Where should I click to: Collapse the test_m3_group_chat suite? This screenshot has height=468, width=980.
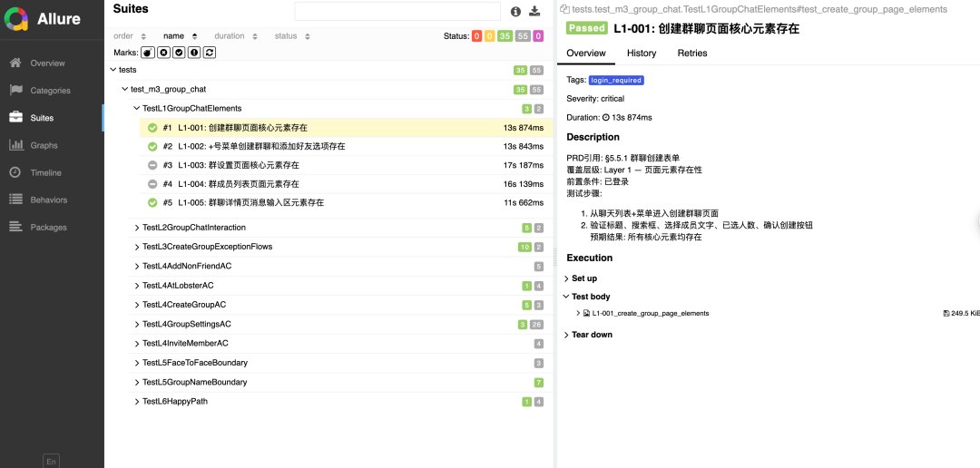(x=125, y=89)
